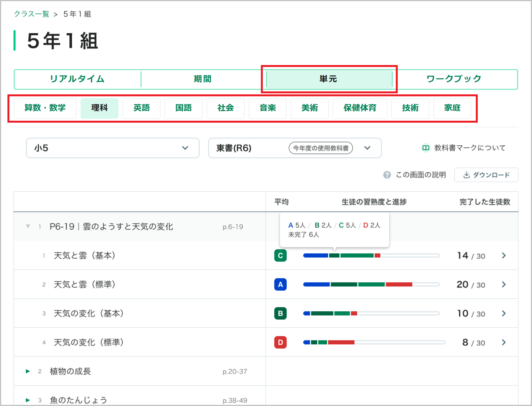Screen dimensions: 532x406
Task: Click progress bar for 天気と雲(基本)
Action: tap(371, 256)
